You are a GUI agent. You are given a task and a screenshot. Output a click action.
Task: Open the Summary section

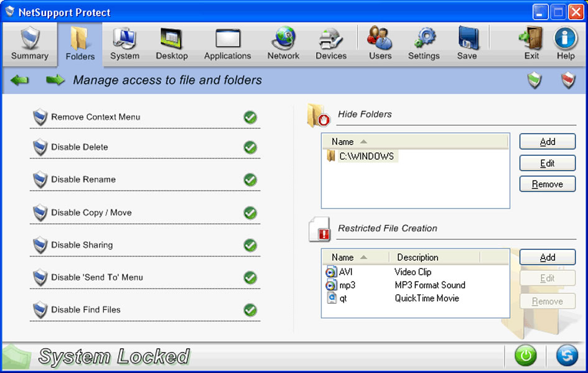(x=30, y=44)
